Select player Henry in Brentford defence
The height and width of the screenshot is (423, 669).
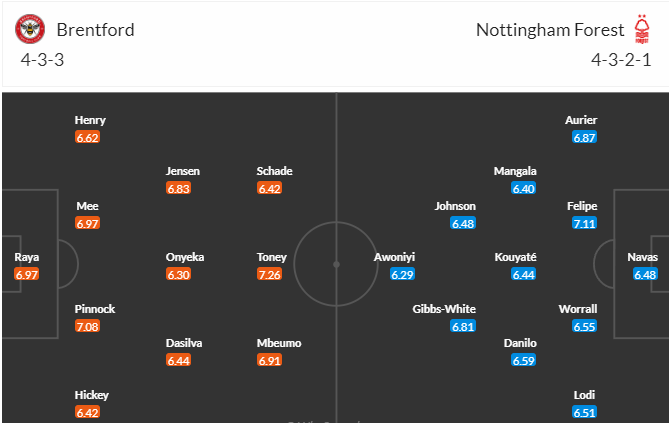[90, 120]
